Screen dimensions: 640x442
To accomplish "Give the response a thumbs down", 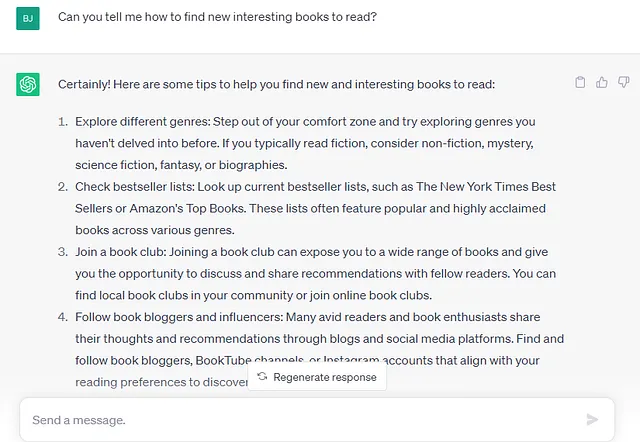I will coord(623,82).
